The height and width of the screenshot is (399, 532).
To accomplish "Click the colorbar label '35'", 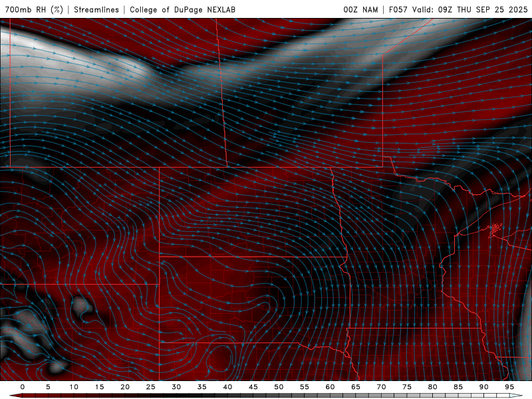I will [x=202, y=387].
